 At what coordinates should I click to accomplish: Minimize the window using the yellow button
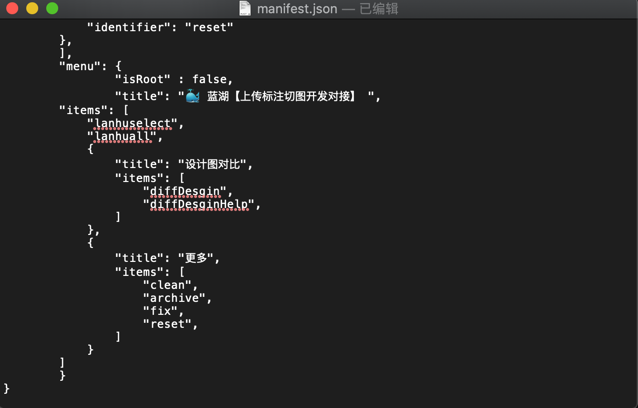(x=32, y=9)
